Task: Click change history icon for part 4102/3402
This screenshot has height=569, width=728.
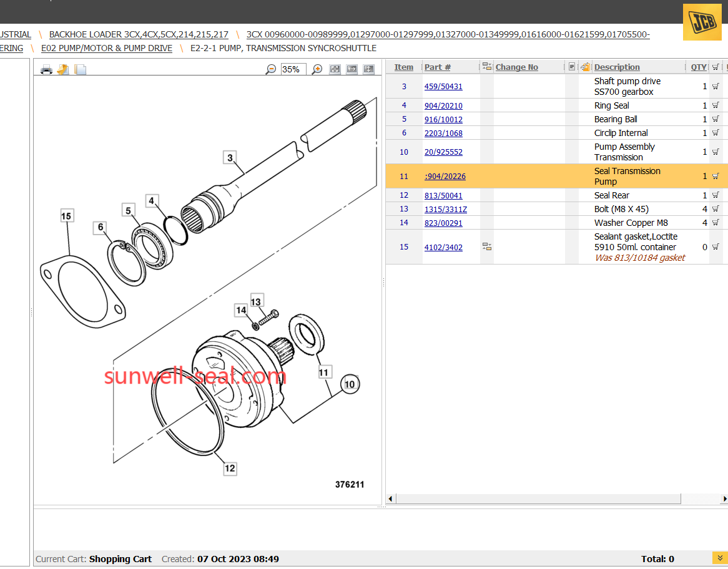Action: 487,247
